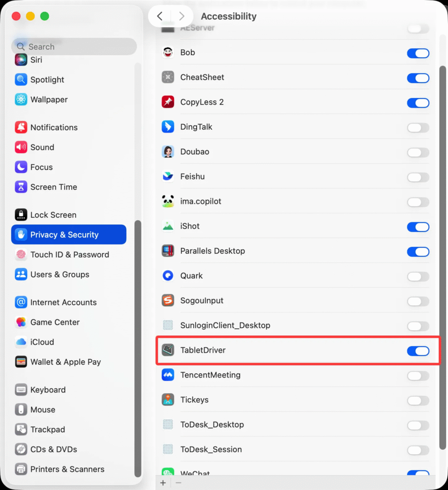
Task: Click the CopyLess 2 pin icon
Action: click(x=168, y=102)
